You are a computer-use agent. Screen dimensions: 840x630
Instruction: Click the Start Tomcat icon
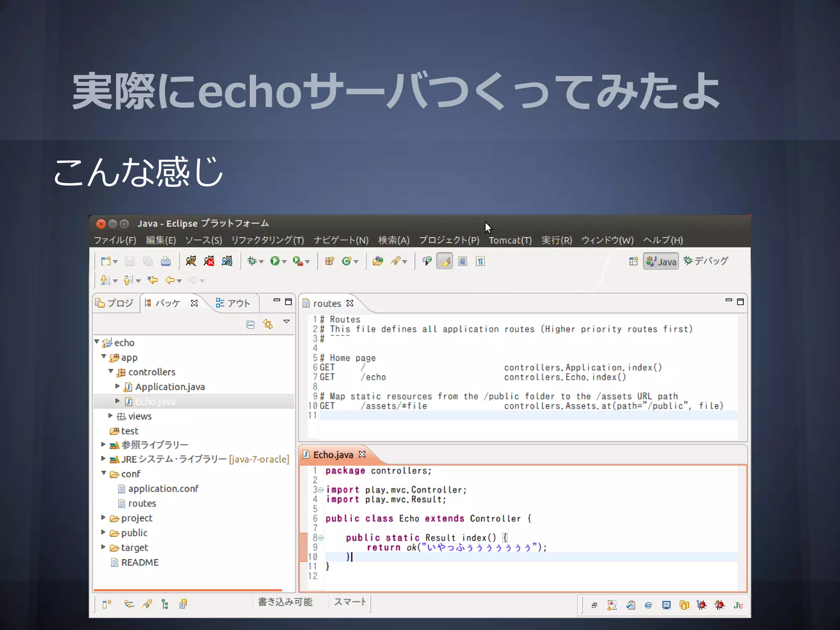click(191, 261)
